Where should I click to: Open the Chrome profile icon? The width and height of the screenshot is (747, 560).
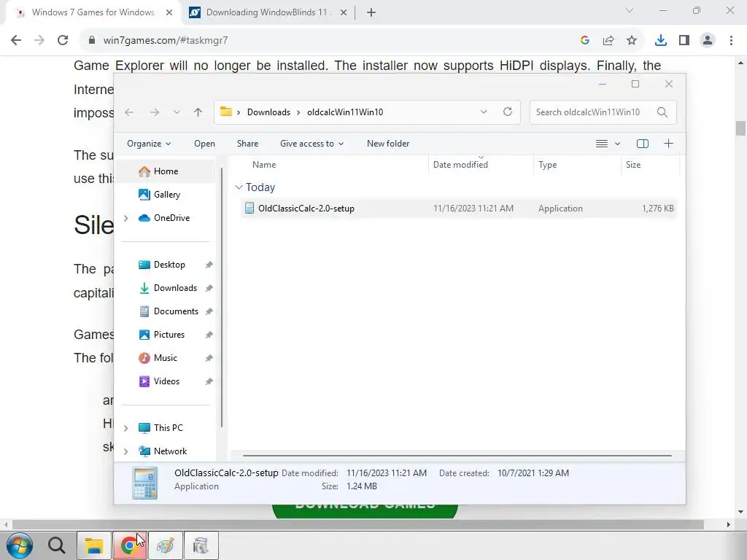(x=708, y=41)
